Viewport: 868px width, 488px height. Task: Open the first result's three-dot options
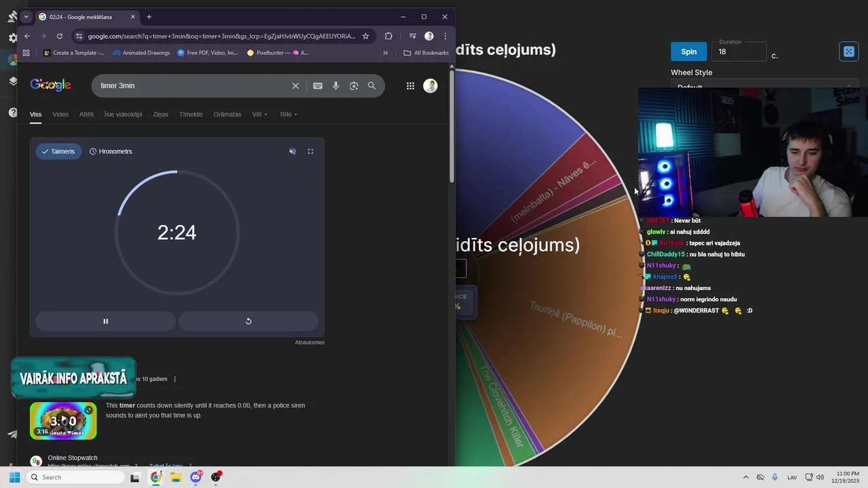(175, 379)
